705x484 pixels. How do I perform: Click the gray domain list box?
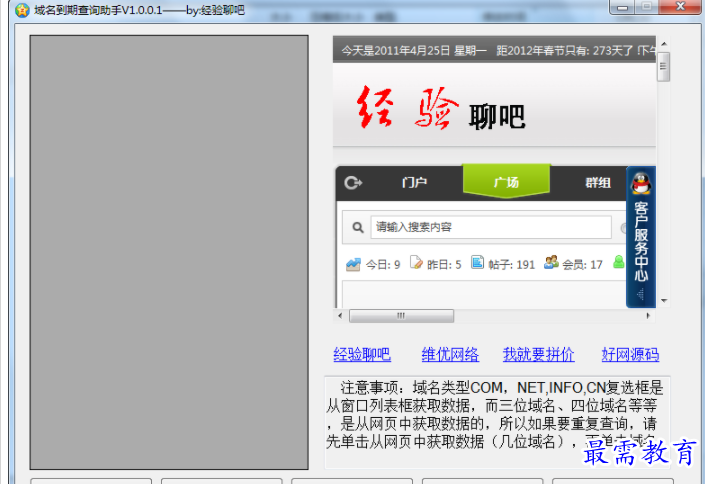(169, 252)
